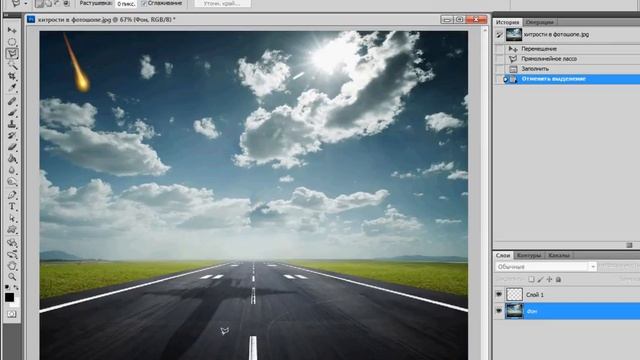640x360 pixels.
Task: Click the document vertical scrollbar
Action: pyautogui.click(x=485, y=194)
